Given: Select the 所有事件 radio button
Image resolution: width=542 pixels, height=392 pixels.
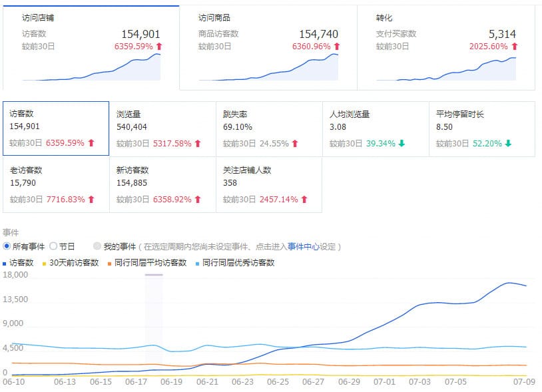Looking at the screenshot, I should (x=7, y=246).
